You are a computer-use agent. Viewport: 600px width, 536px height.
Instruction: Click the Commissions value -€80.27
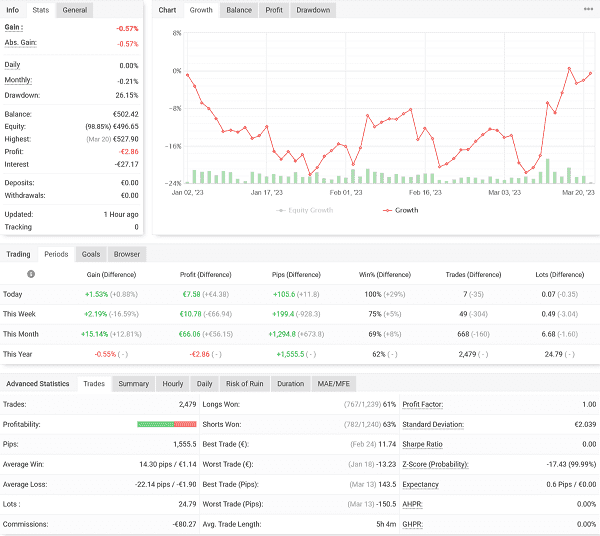(x=184, y=524)
